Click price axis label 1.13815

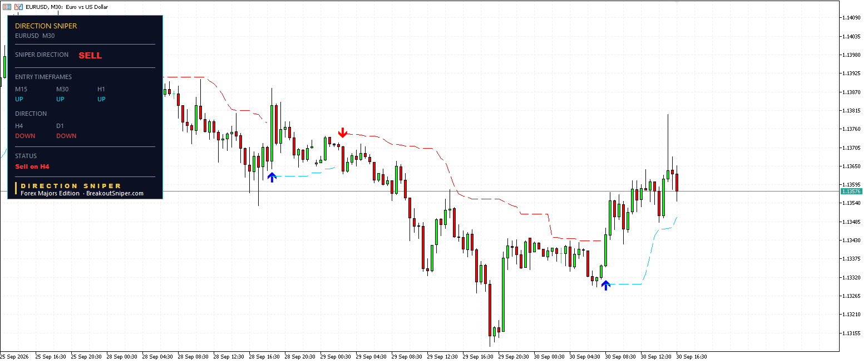(x=852, y=110)
